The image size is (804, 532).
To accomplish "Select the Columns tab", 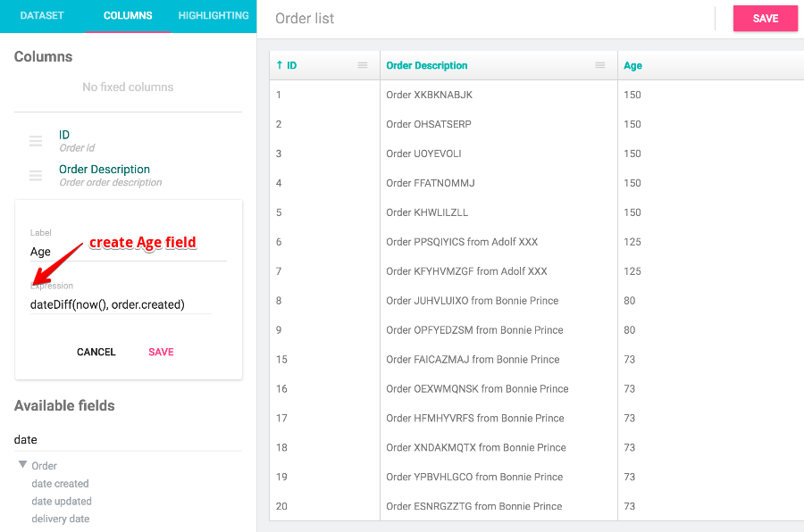I will click(x=128, y=16).
